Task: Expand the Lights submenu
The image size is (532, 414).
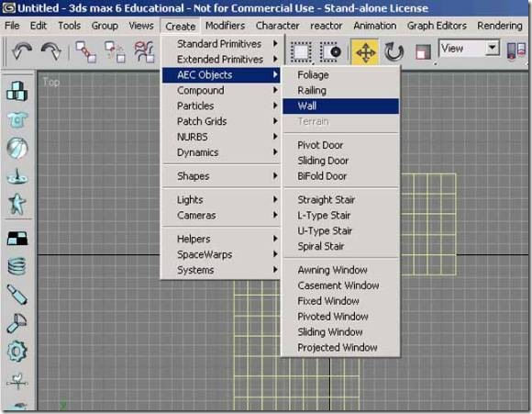Action: click(221, 199)
